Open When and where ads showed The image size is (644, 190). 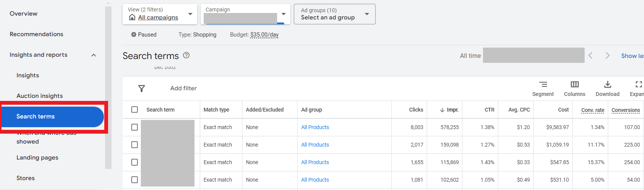tap(46, 137)
